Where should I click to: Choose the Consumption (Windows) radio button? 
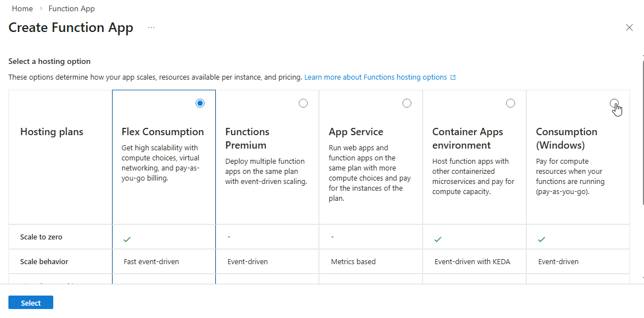coord(614,103)
